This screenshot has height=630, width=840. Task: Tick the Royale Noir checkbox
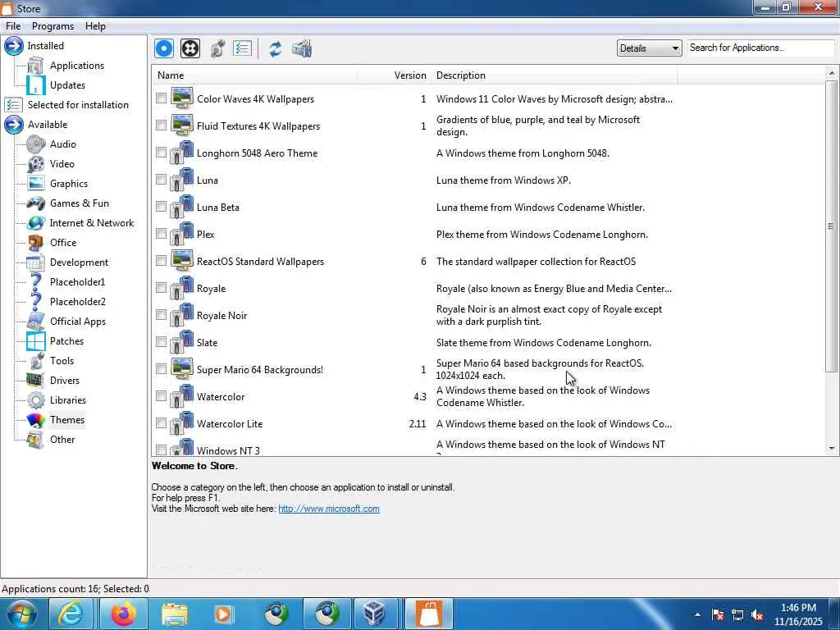click(162, 314)
